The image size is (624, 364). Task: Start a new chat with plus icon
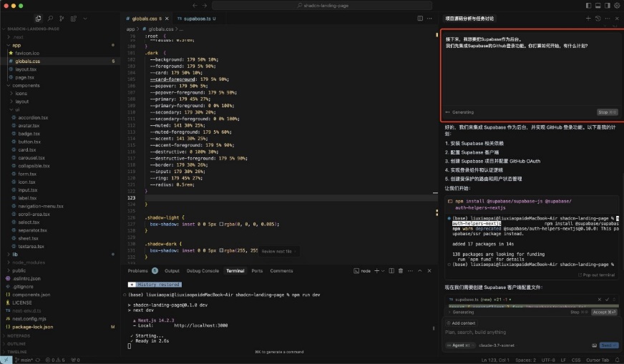tap(588, 18)
